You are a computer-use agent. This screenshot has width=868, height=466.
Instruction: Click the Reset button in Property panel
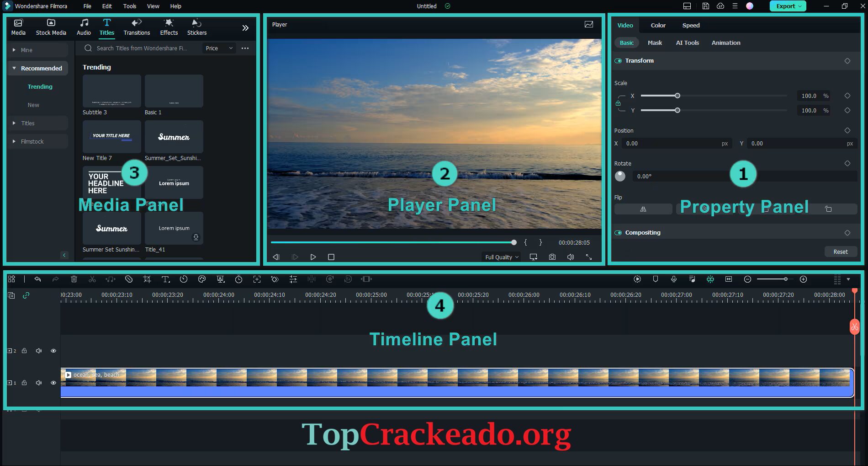point(841,252)
